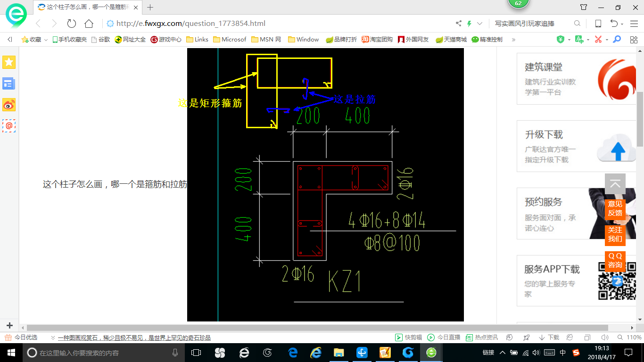Click the green yen shield icon

click(x=561, y=40)
